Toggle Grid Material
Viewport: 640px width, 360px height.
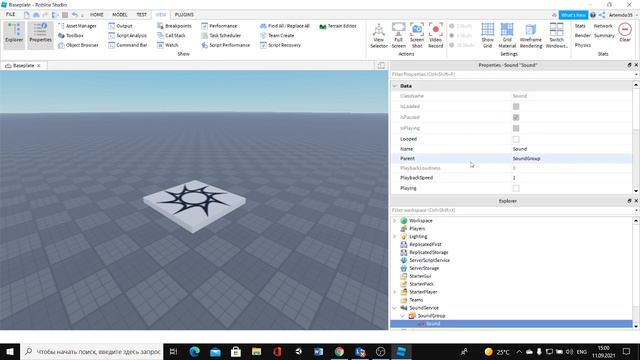coord(507,36)
